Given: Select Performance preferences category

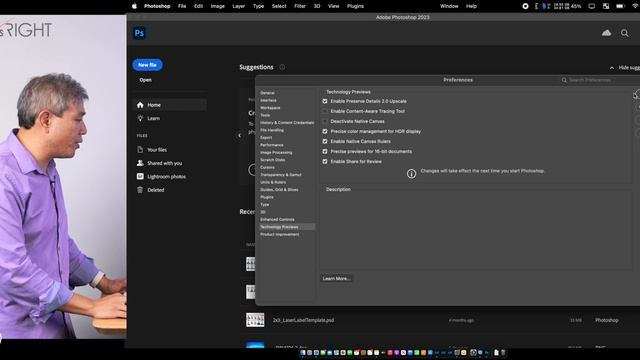Looking at the screenshot, I should 272,145.
